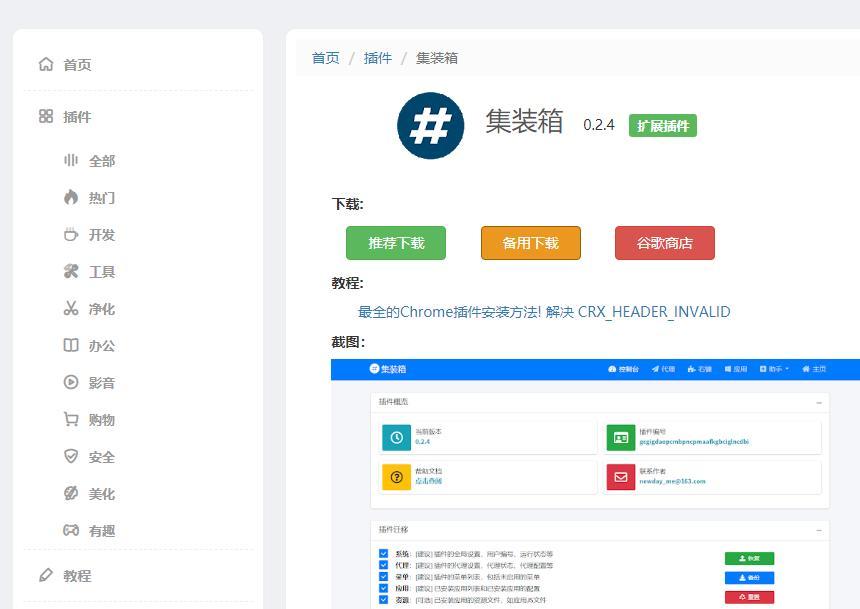
Task: Go to 首页 in the breadcrumb
Action: (x=326, y=58)
